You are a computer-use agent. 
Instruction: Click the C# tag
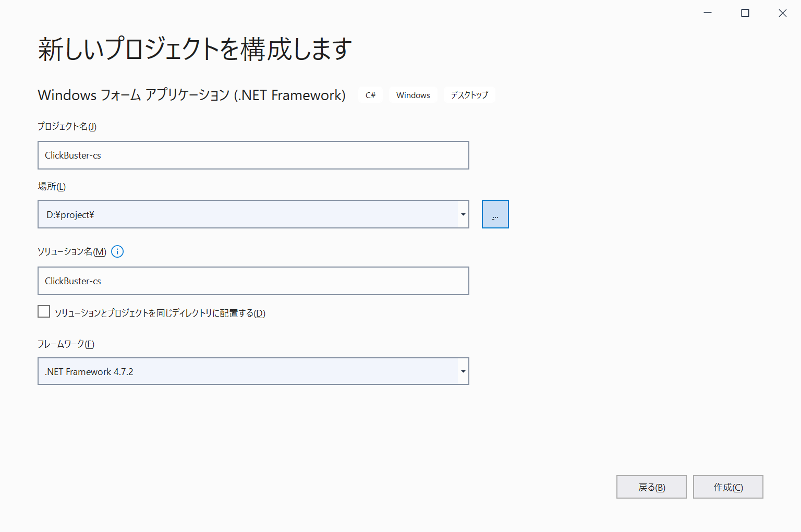click(x=371, y=95)
